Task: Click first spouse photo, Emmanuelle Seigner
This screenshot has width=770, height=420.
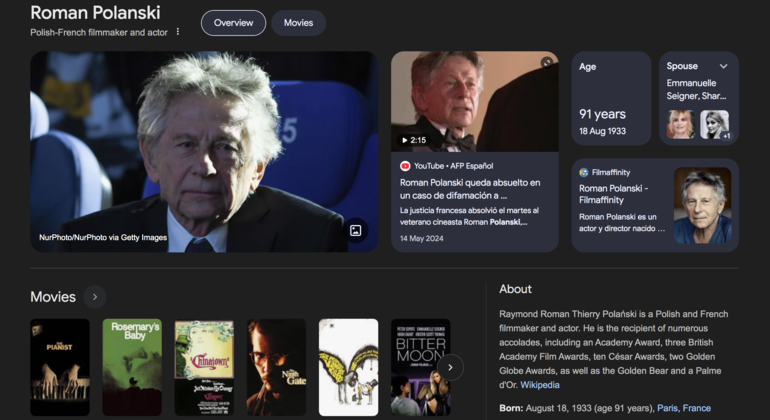Action: click(681, 125)
